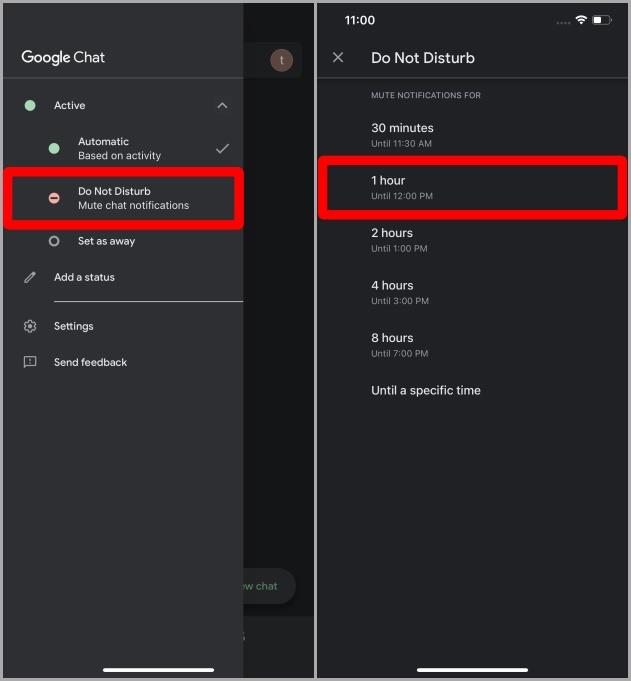Mute notifications for 2 hours
Image resolution: width=631 pixels, height=681 pixels.
pyautogui.click(x=472, y=240)
